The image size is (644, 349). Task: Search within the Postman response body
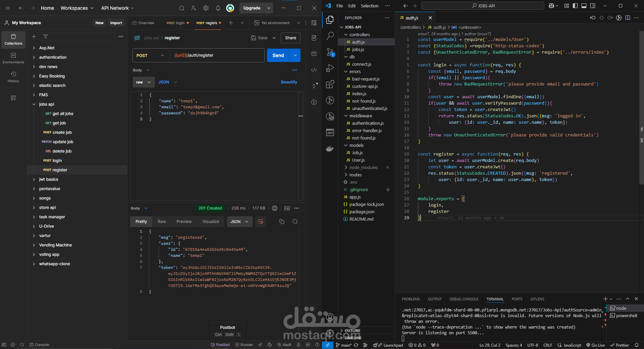(295, 222)
